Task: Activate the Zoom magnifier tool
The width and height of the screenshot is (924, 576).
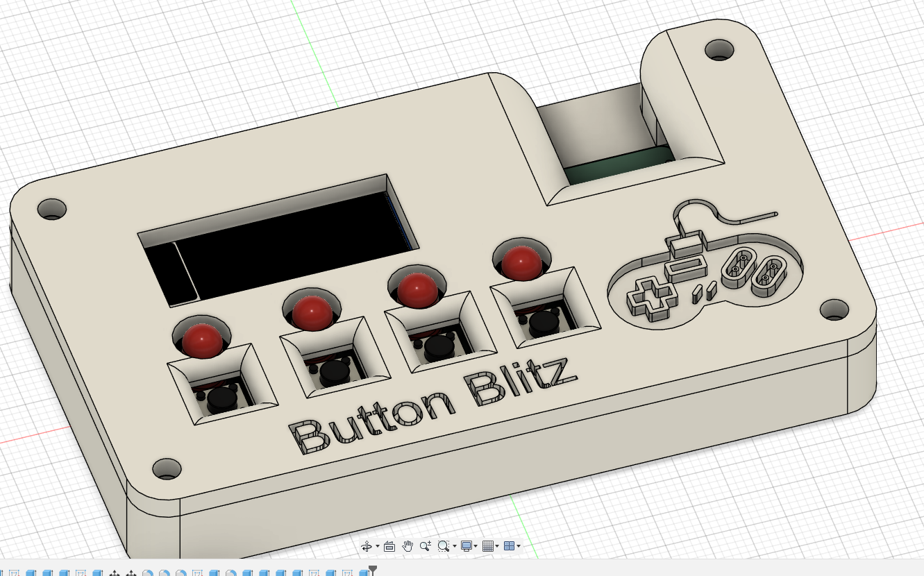Action: click(425, 546)
